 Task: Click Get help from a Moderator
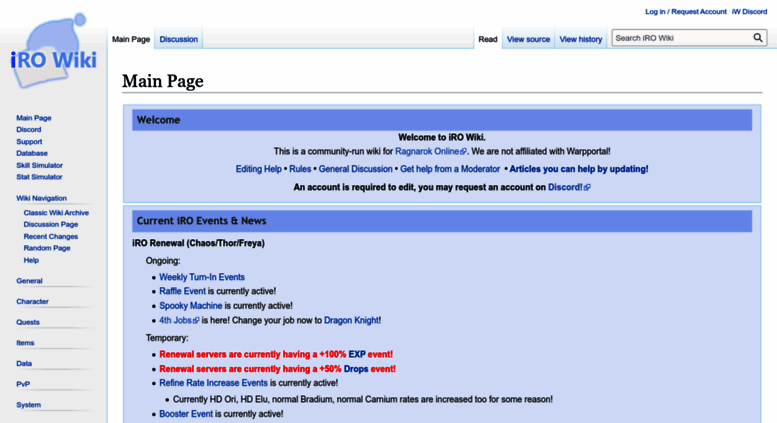pyautogui.click(x=450, y=169)
